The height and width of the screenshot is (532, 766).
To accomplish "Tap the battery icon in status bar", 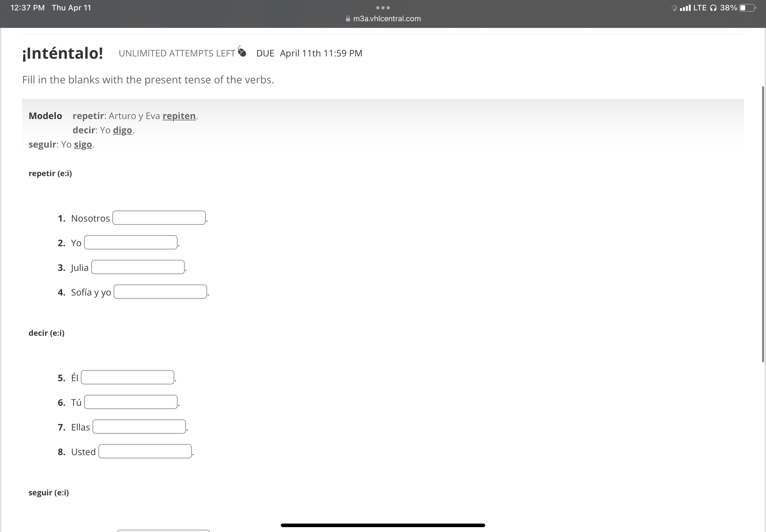I will pos(747,8).
